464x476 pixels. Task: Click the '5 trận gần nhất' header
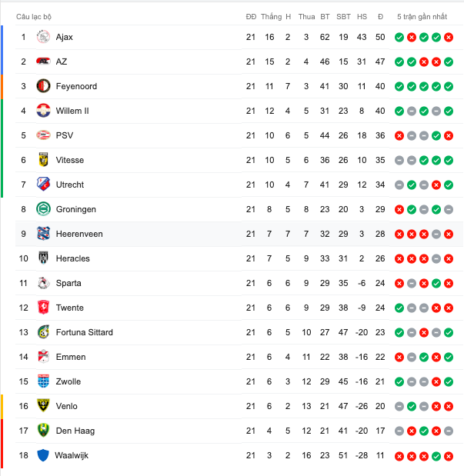coord(422,17)
